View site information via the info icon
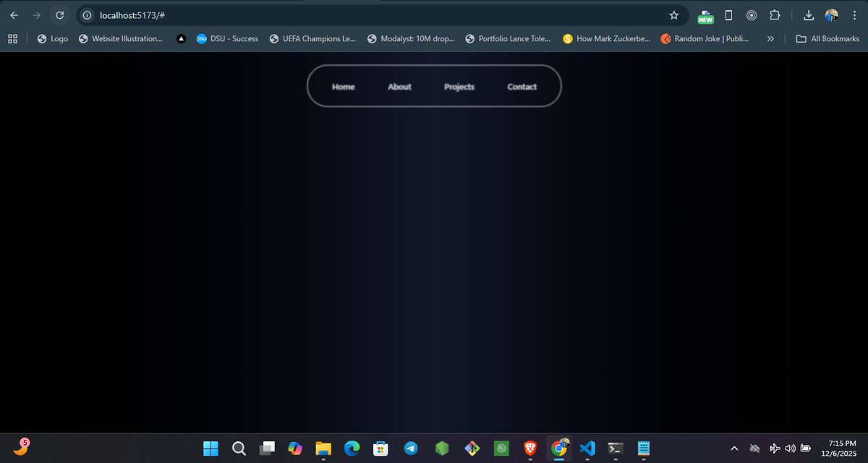The image size is (868, 463). 85,14
